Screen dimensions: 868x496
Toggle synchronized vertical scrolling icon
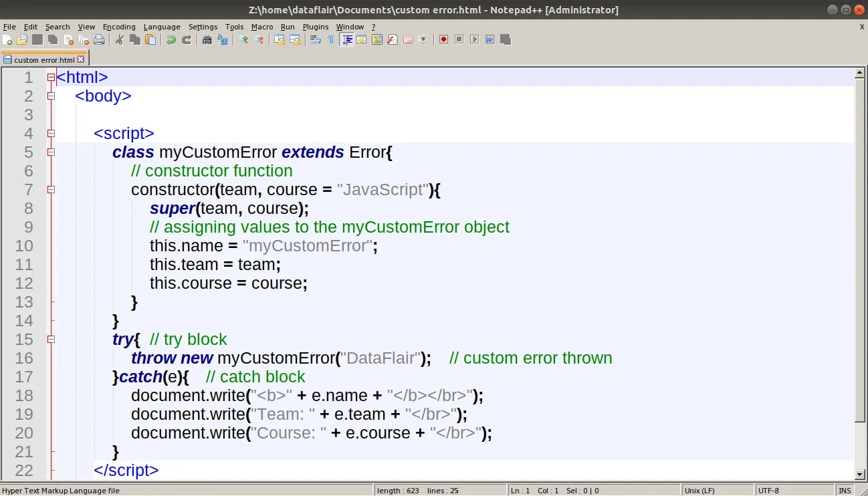[x=279, y=39]
